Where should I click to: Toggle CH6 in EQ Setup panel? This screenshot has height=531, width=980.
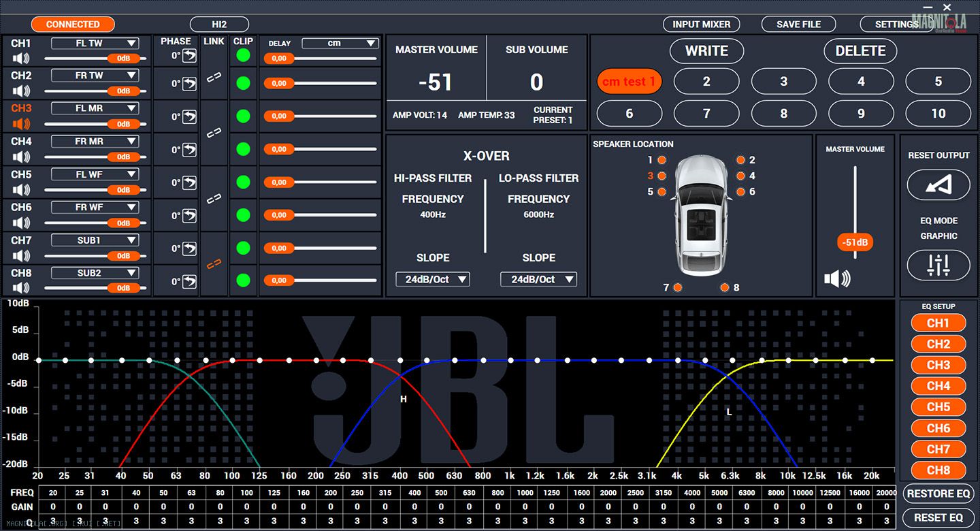938,428
